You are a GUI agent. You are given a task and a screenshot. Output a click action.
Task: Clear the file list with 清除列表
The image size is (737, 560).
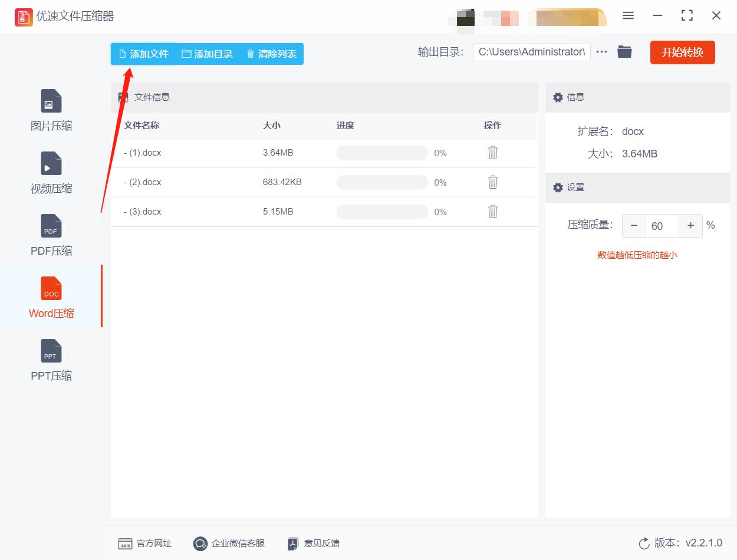(271, 54)
